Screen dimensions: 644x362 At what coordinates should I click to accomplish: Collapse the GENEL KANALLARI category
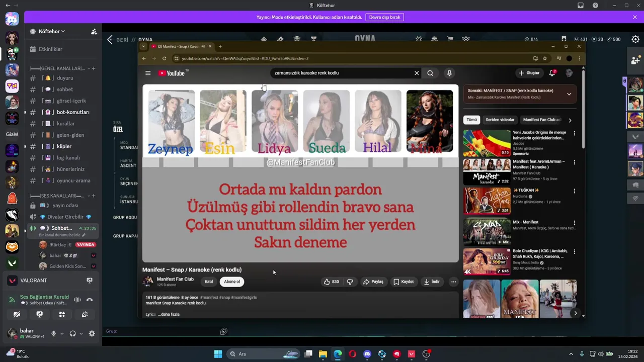tap(60, 68)
